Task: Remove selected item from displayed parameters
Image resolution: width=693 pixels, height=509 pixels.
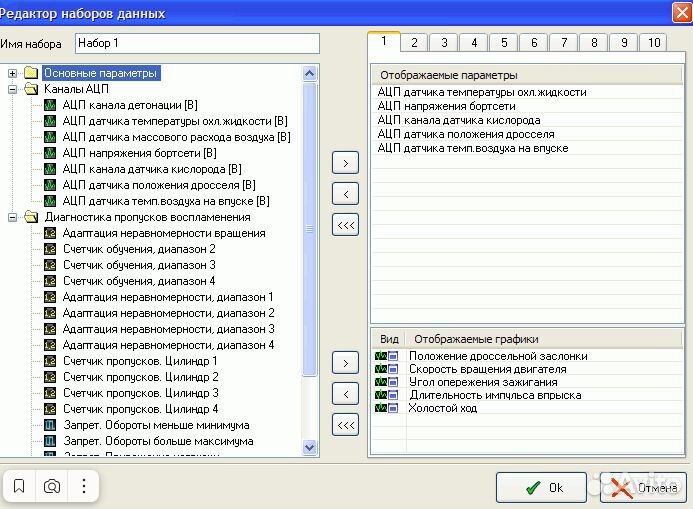Action: coord(346,194)
